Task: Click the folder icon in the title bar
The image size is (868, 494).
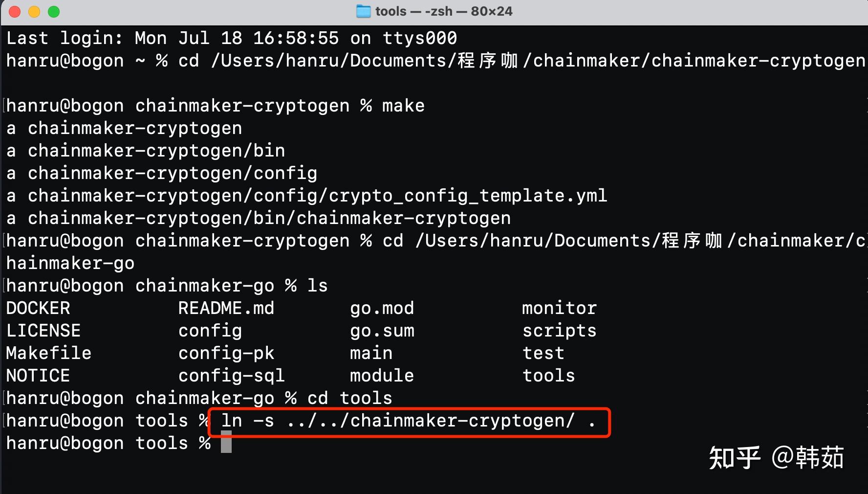Action: pos(363,11)
